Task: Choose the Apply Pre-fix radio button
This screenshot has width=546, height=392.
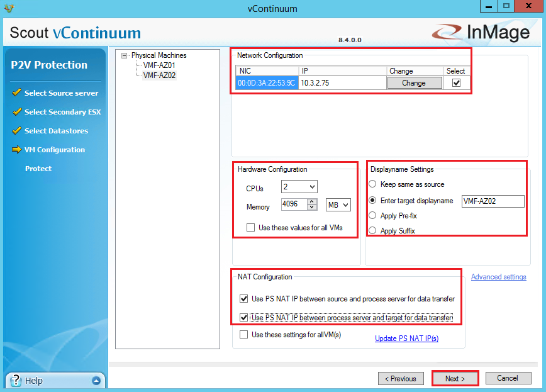Action: [373, 216]
